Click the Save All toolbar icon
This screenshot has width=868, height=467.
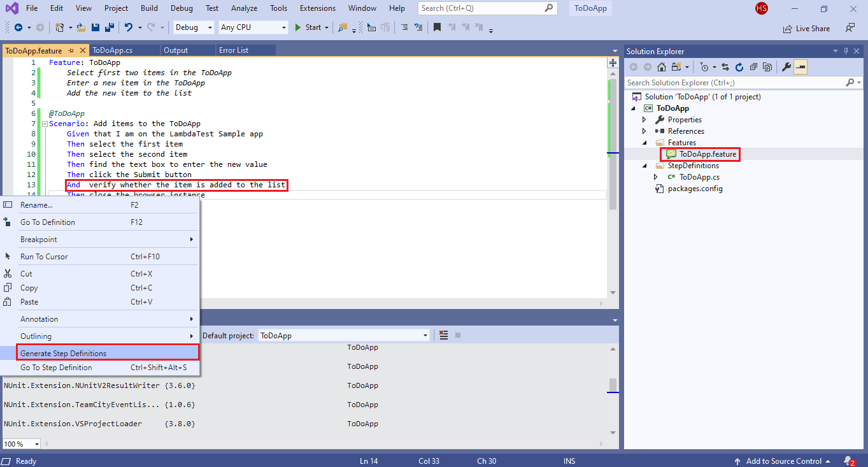pyautogui.click(x=109, y=27)
